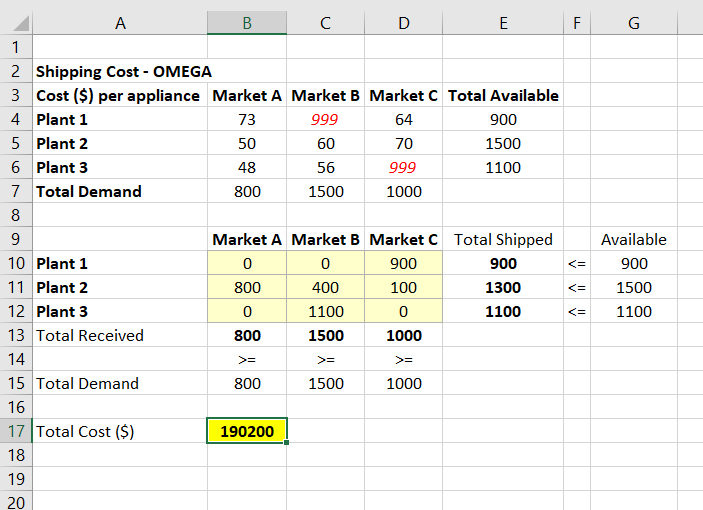Click Total Shipped 900 in row 10
This screenshot has height=510, width=703.
(503, 263)
